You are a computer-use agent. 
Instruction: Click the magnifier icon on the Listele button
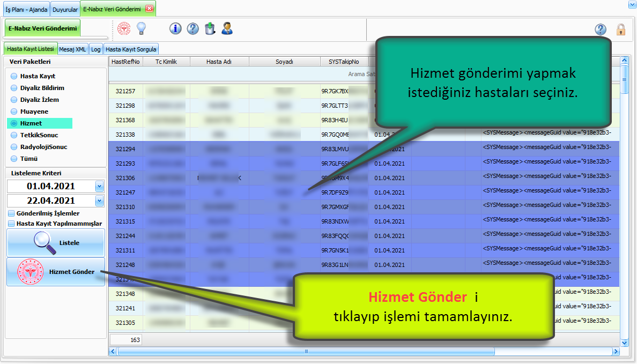click(x=45, y=242)
